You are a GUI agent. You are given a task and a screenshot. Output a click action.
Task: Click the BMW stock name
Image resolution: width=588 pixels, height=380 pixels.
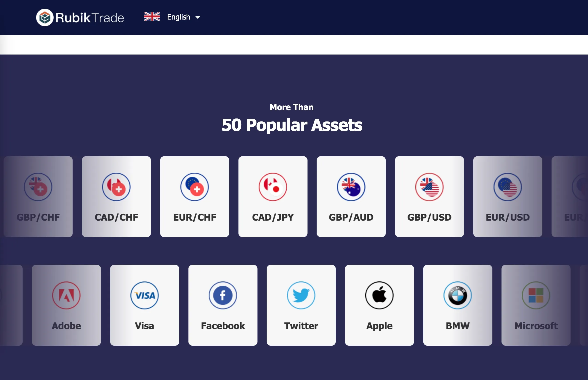[x=458, y=326]
